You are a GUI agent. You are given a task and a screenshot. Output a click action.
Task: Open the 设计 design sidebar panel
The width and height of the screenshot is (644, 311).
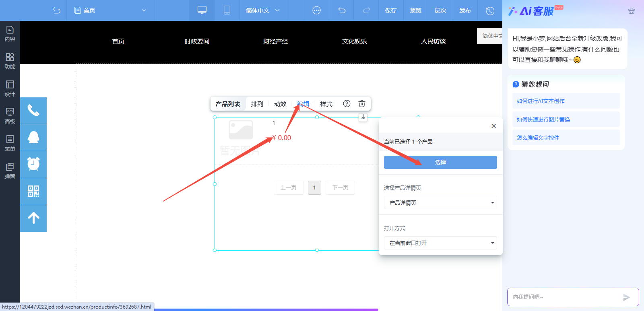(10, 89)
